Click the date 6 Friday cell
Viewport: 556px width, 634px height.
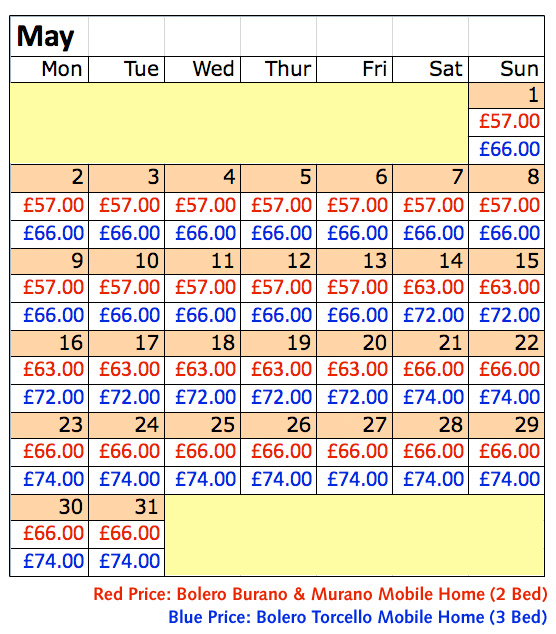point(354,178)
